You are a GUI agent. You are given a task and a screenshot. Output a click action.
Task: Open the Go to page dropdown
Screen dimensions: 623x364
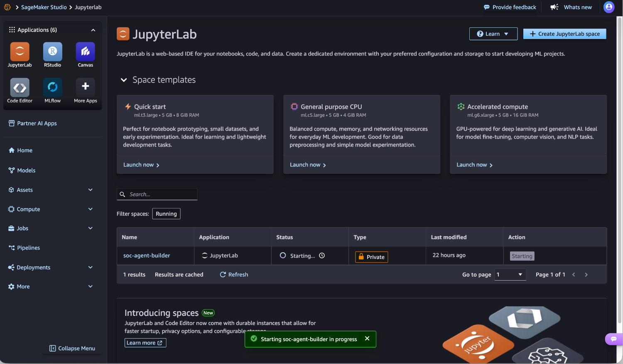[510, 275]
